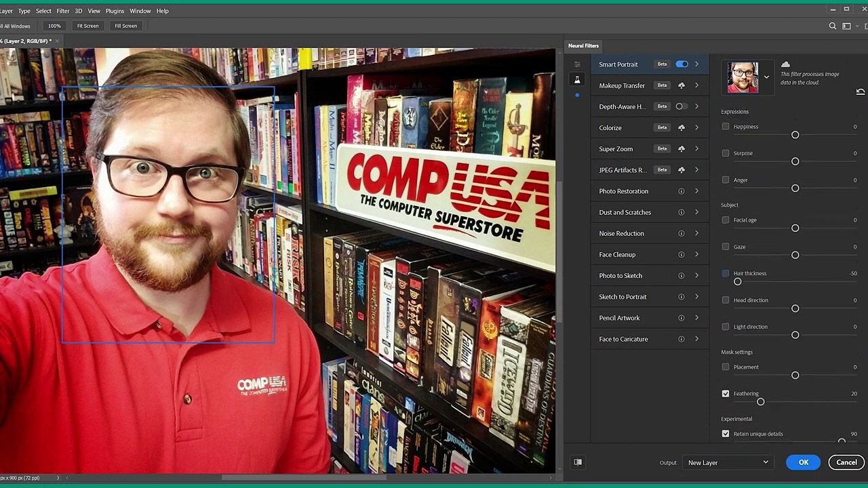The height and width of the screenshot is (488, 868).
Task: Click the 100% zoom button
Action: point(54,26)
